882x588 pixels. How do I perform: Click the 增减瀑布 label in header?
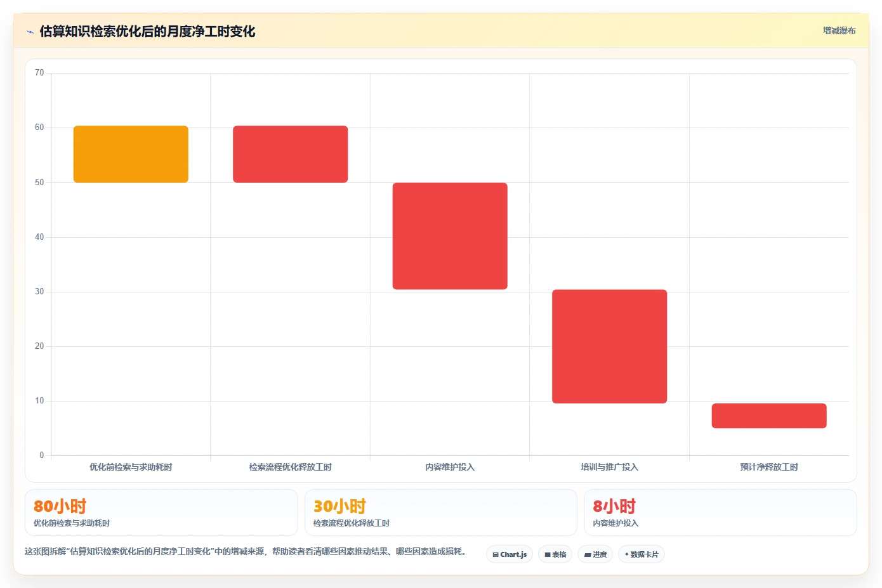pos(839,30)
